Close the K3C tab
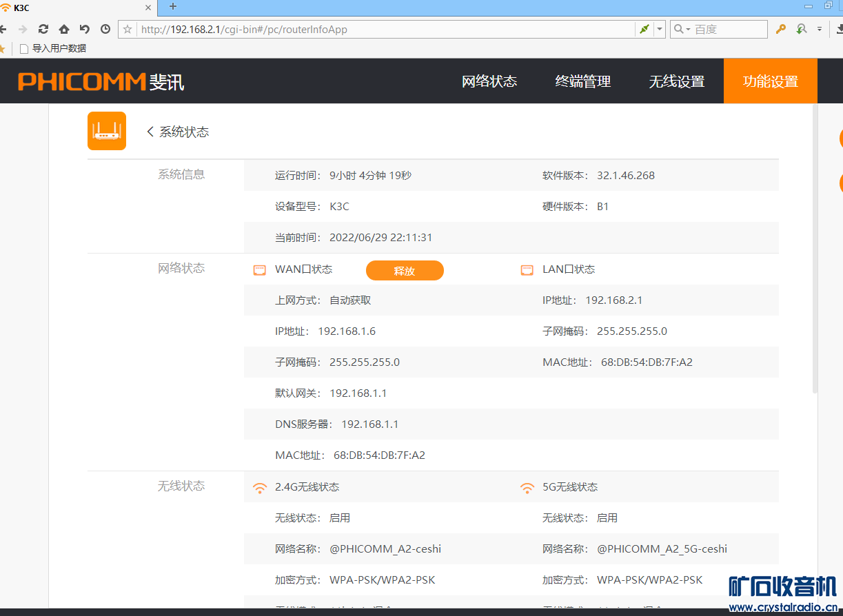 (x=148, y=8)
